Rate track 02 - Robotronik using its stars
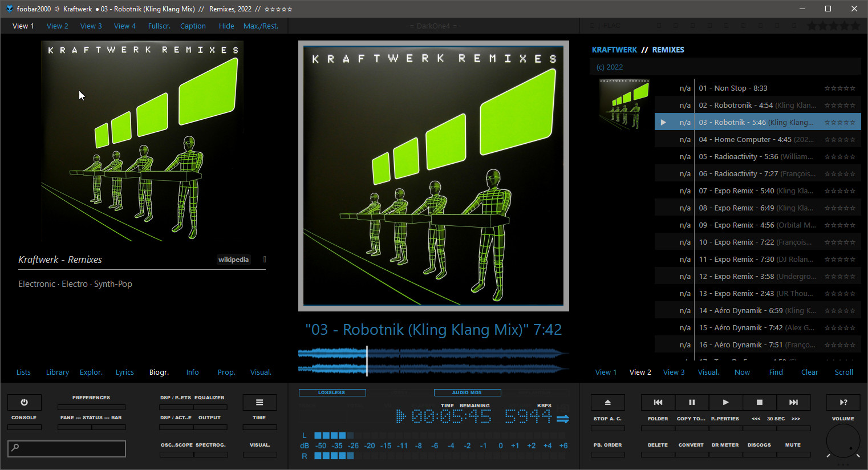The image size is (868, 470). [840, 106]
